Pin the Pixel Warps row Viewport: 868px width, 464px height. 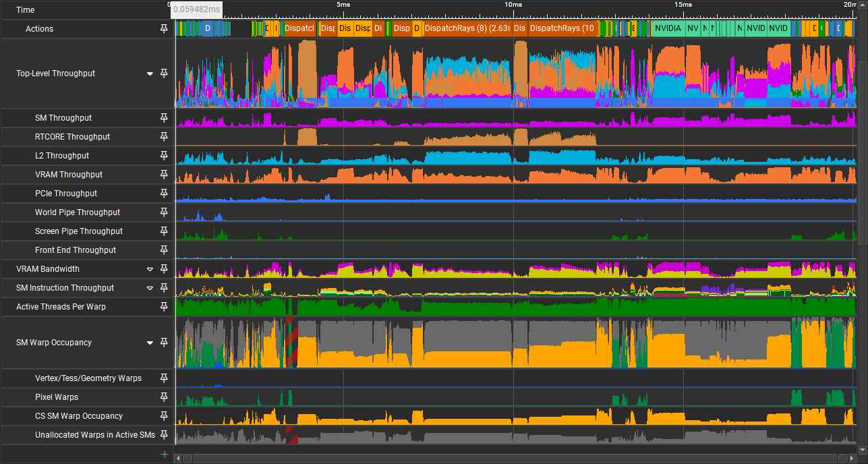pyautogui.click(x=164, y=397)
